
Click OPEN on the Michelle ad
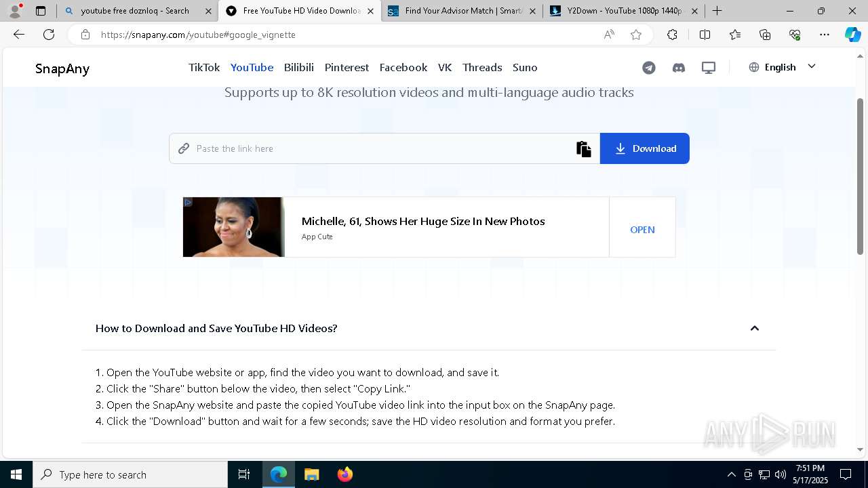tap(642, 230)
